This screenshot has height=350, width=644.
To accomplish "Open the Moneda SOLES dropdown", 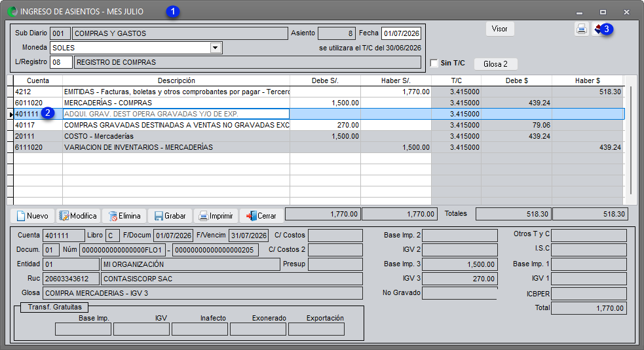I will [216, 48].
